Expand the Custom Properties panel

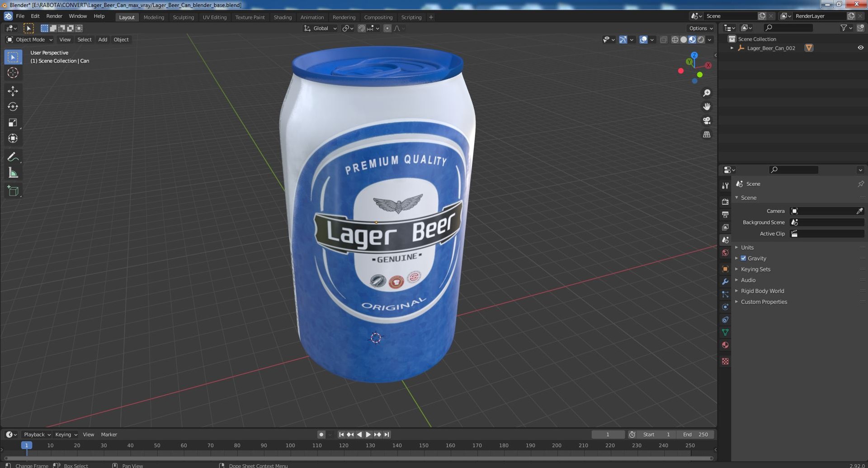click(764, 302)
